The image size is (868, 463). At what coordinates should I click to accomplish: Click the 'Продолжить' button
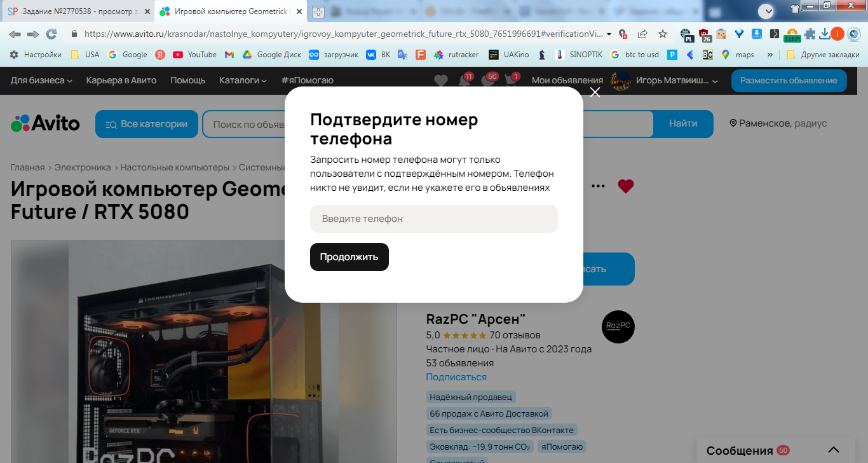(x=349, y=257)
